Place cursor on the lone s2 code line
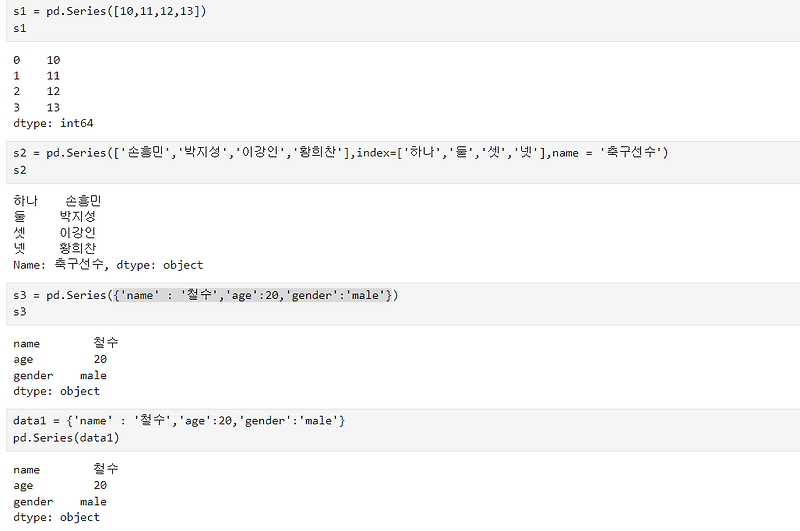This screenshot has width=800, height=531. pyautogui.click(x=20, y=170)
